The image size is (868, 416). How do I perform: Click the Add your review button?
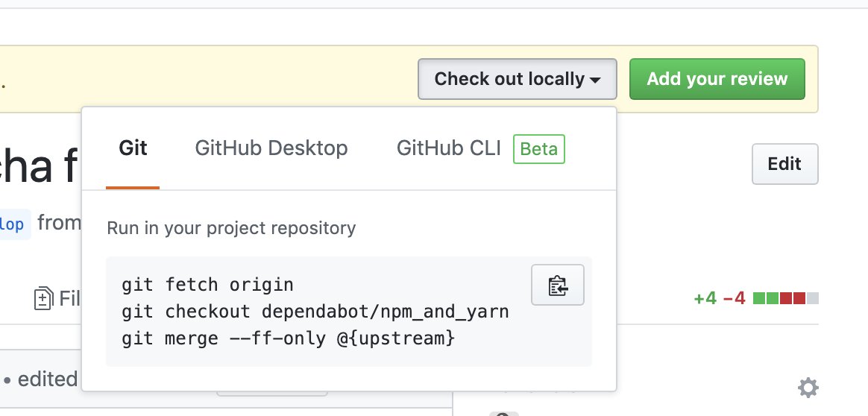click(x=717, y=79)
